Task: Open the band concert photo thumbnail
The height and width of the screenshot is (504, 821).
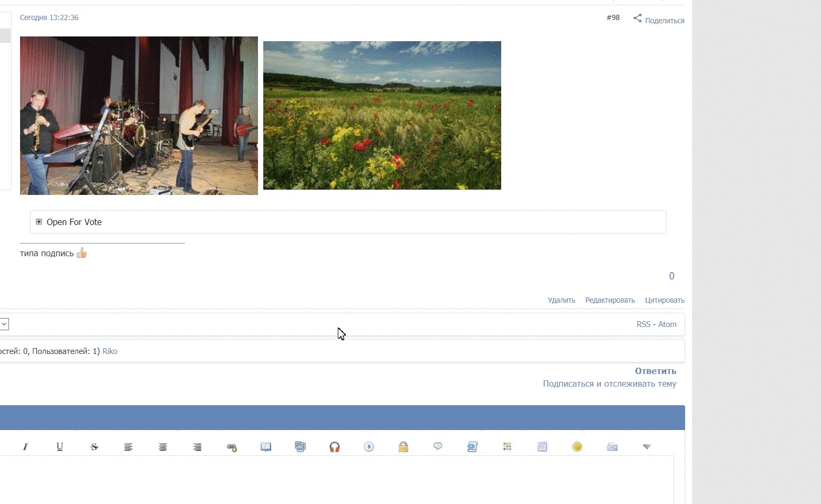Action: click(139, 116)
